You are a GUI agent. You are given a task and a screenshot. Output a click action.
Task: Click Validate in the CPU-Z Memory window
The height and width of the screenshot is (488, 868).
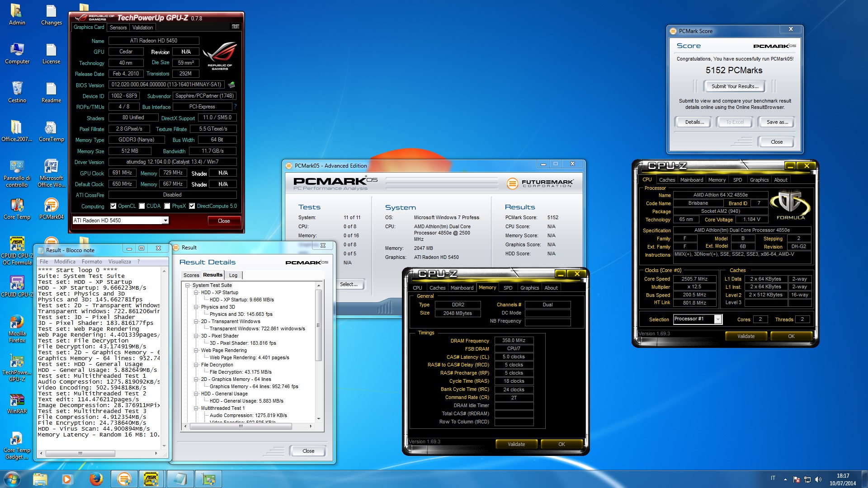[516, 444]
